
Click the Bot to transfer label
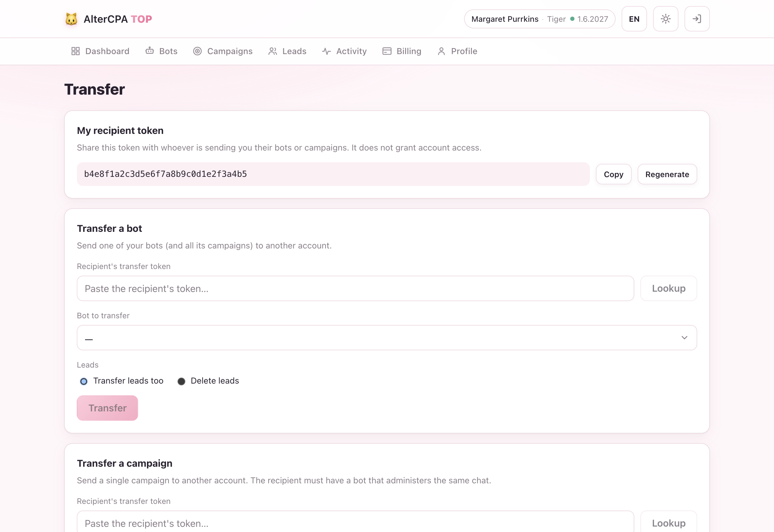[x=103, y=315]
